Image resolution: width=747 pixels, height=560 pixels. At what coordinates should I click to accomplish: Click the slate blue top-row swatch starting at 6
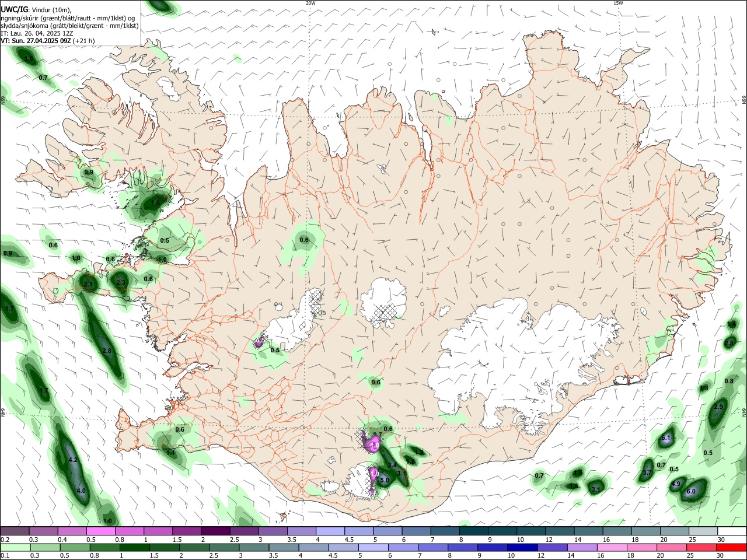[x=417, y=531]
